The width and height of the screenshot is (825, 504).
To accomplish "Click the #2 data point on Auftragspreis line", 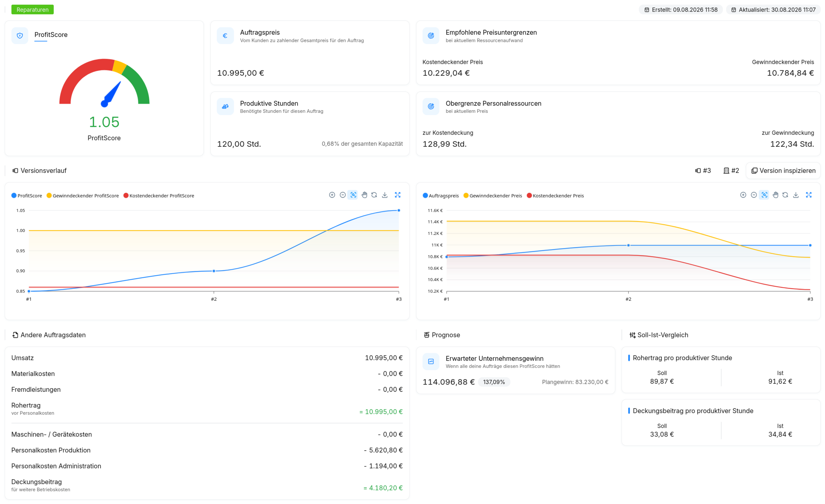I will (x=629, y=245).
